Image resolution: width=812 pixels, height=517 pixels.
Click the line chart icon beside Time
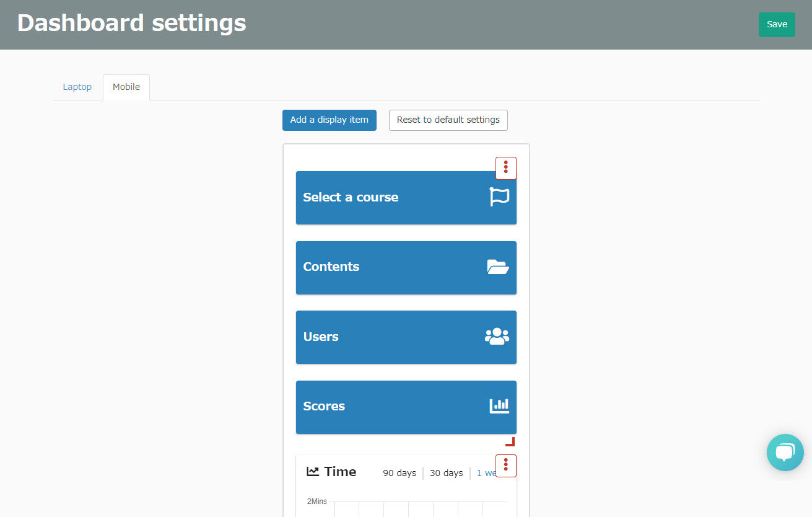(313, 472)
